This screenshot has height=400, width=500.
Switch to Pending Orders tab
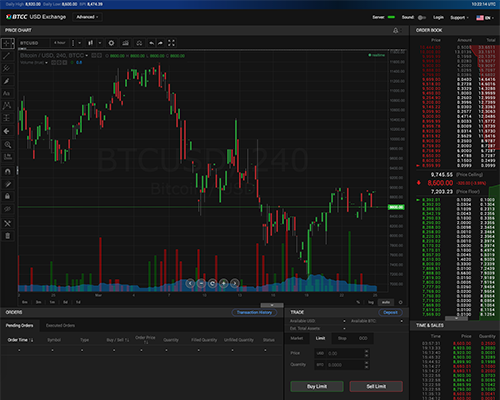[19, 325]
